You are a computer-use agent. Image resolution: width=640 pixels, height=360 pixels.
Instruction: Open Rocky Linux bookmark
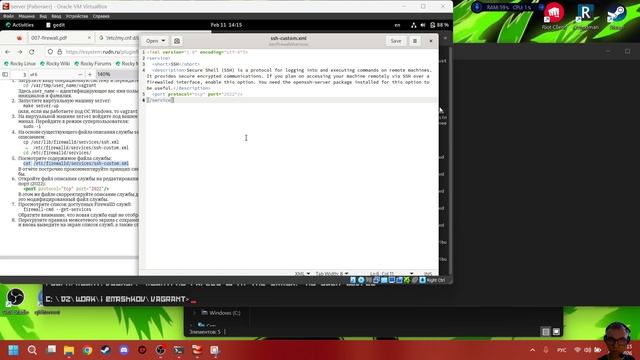[20, 64]
